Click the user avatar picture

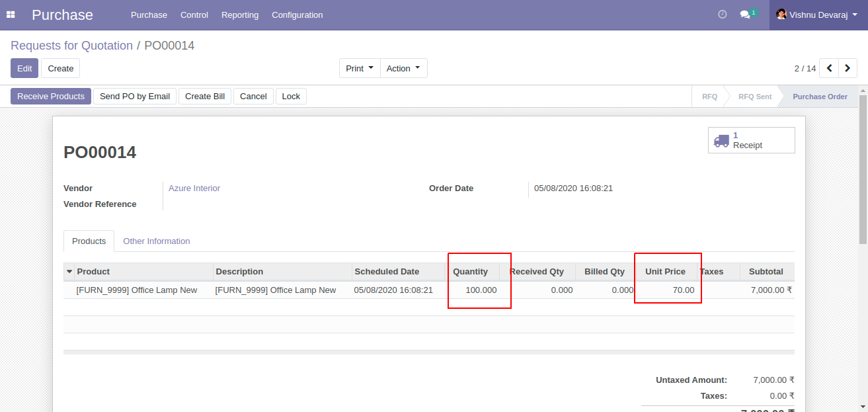click(781, 15)
